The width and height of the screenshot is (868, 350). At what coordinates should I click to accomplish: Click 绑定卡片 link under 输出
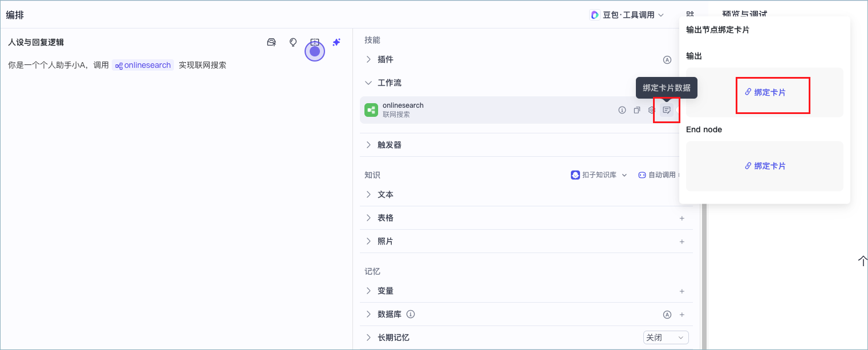point(765,92)
